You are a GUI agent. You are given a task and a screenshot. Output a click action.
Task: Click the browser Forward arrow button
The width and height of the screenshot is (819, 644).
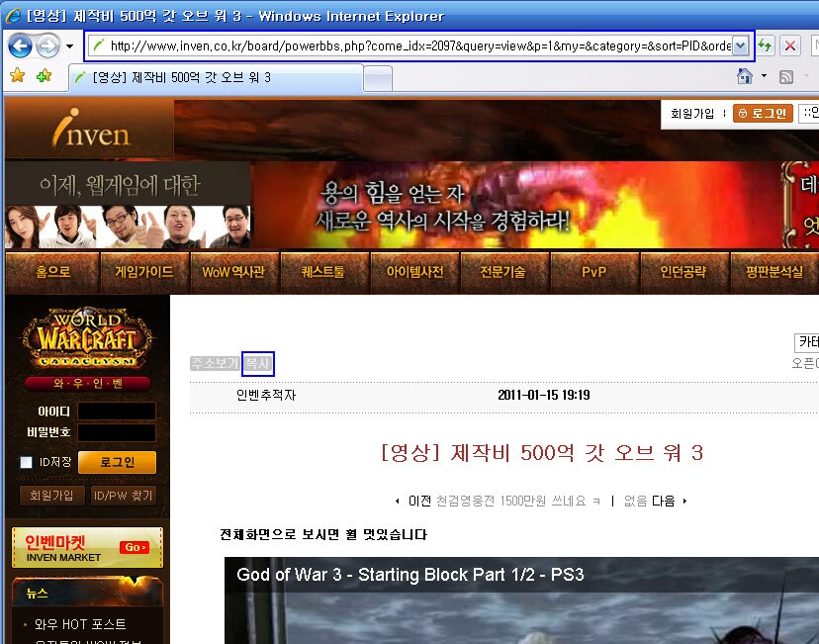tap(48, 46)
